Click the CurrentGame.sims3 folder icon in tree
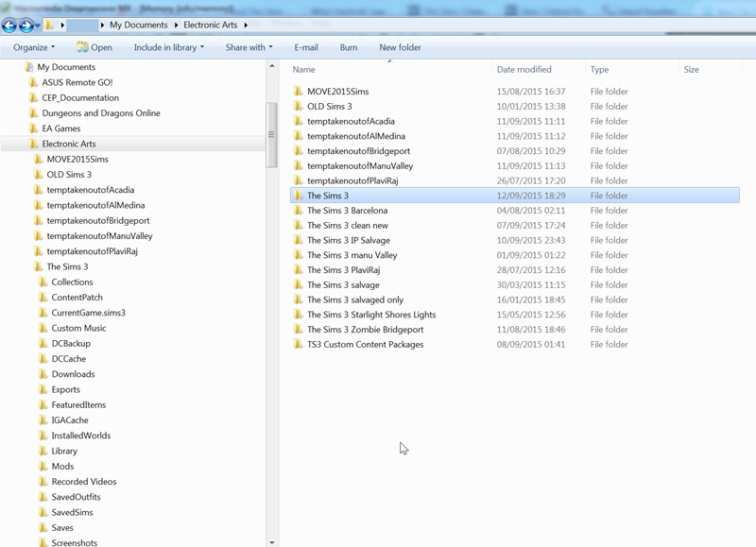756x547 pixels. click(x=43, y=313)
